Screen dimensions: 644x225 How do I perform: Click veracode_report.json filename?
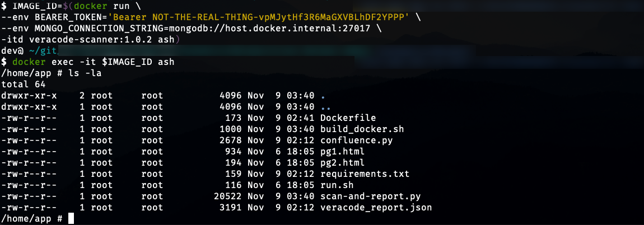point(376,207)
